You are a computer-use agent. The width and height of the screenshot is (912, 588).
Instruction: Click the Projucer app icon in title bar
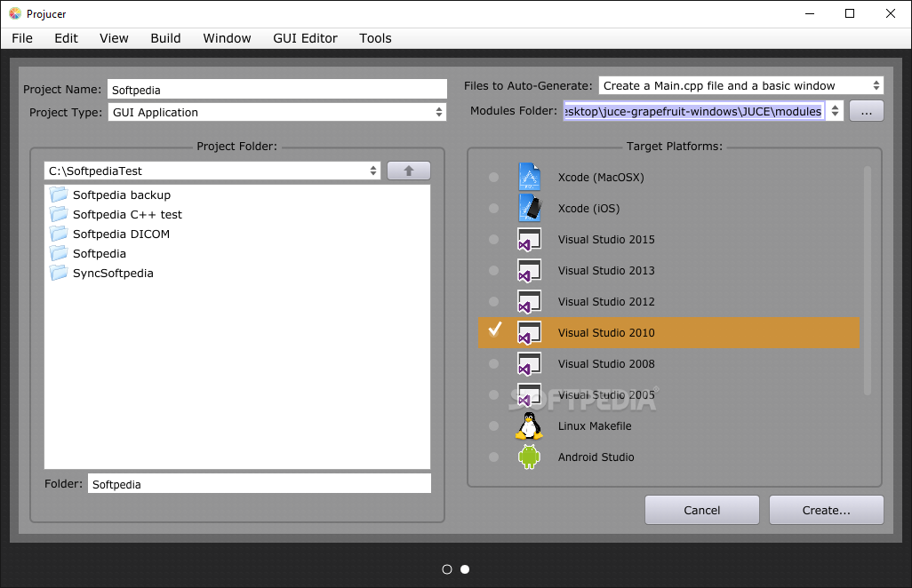(15, 13)
